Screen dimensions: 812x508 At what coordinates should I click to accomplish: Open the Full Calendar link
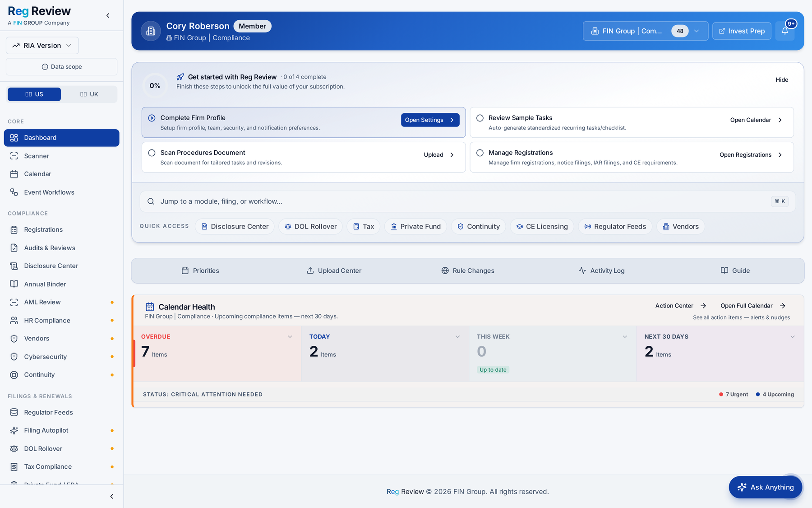pyautogui.click(x=753, y=306)
